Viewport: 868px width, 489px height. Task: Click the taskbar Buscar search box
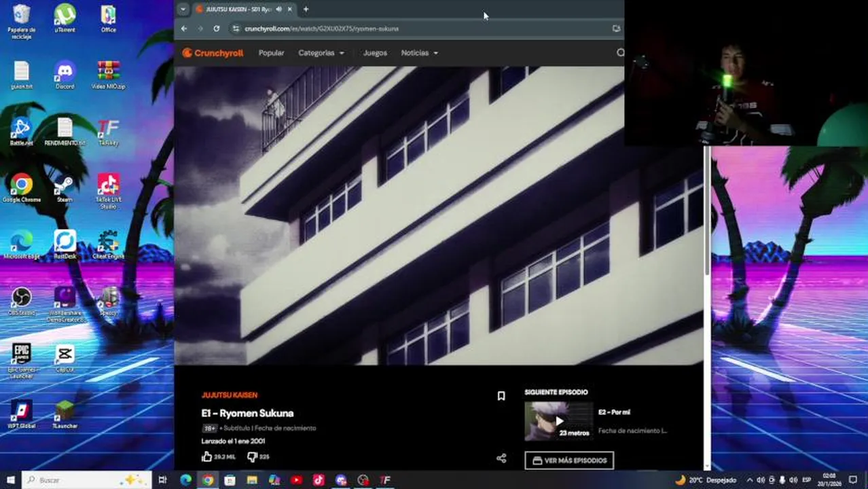pos(86,479)
